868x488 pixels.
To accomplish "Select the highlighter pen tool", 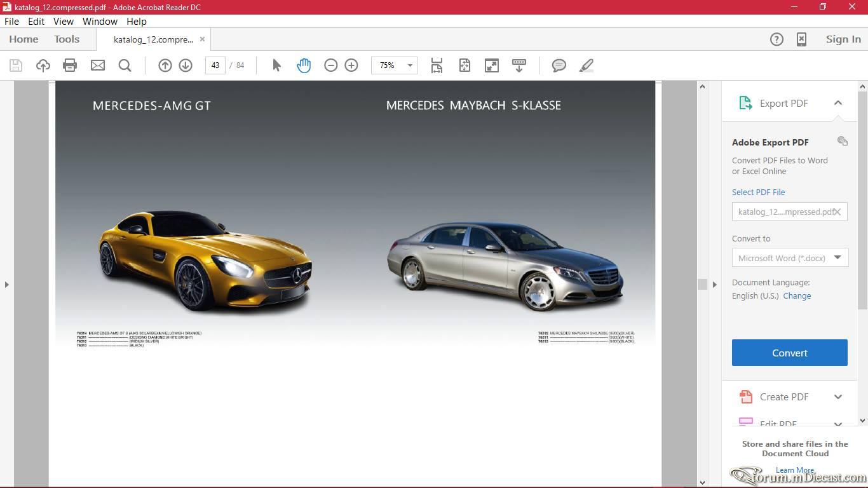I will (587, 65).
